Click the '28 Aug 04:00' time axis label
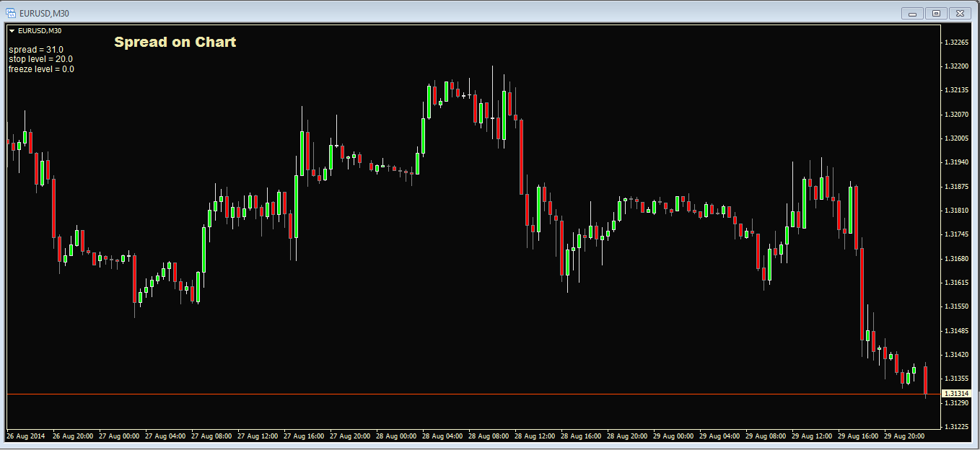980x450 pixels. pyautogui.click(x=442, y=436)
